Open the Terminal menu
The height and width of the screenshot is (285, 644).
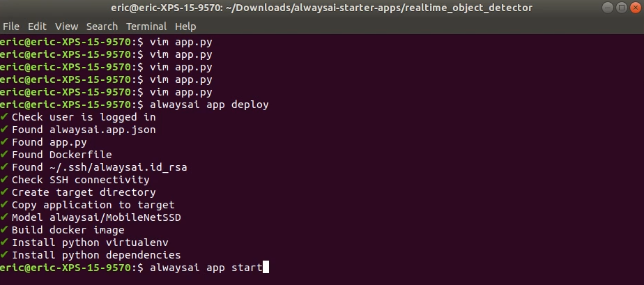pyautogui.click(x=146, y=26)
